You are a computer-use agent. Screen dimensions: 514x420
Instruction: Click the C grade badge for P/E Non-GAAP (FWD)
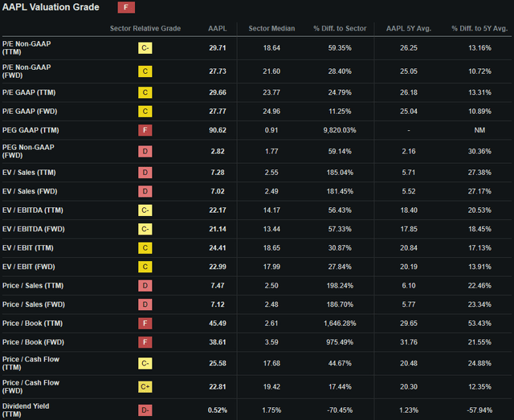(145, 71)
